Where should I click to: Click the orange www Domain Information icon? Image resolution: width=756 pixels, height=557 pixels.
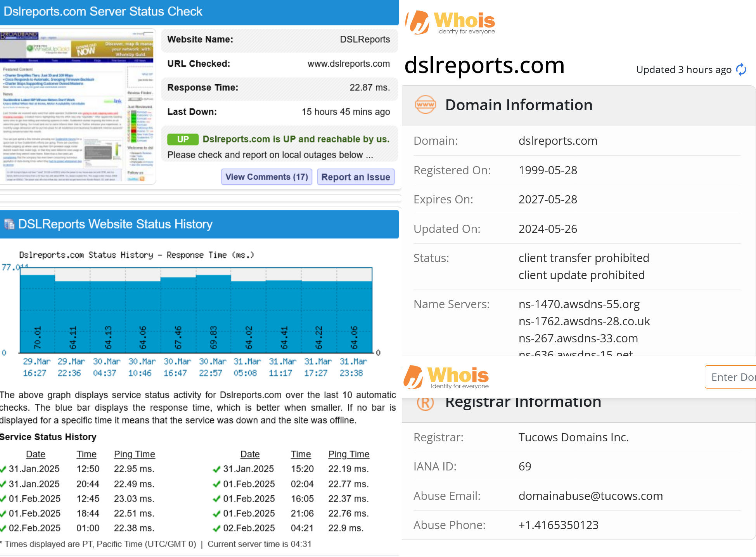[x=425, y=105]
